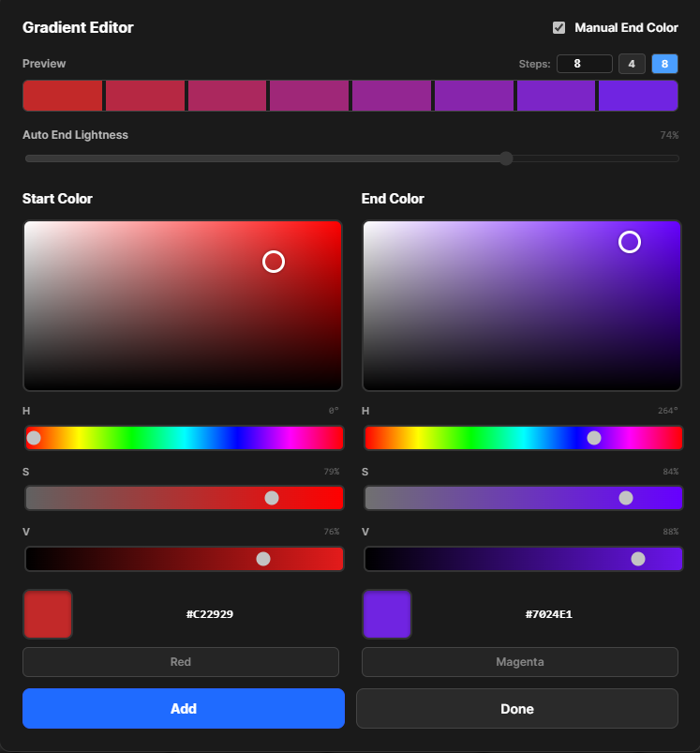Image resolution: width=700 pixels, height=753 pixels.
Task: Click the purple End Color swatch
Action: (x=387, y=614)
